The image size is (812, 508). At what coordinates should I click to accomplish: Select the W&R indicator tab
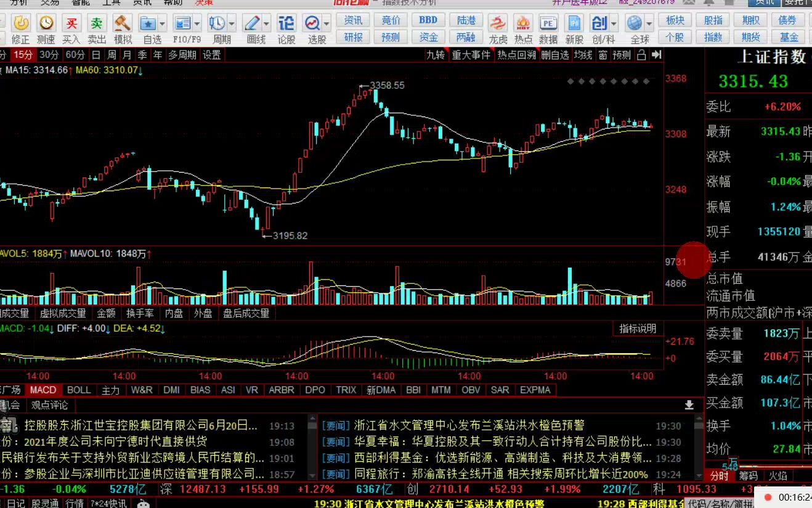coord(142,390)
